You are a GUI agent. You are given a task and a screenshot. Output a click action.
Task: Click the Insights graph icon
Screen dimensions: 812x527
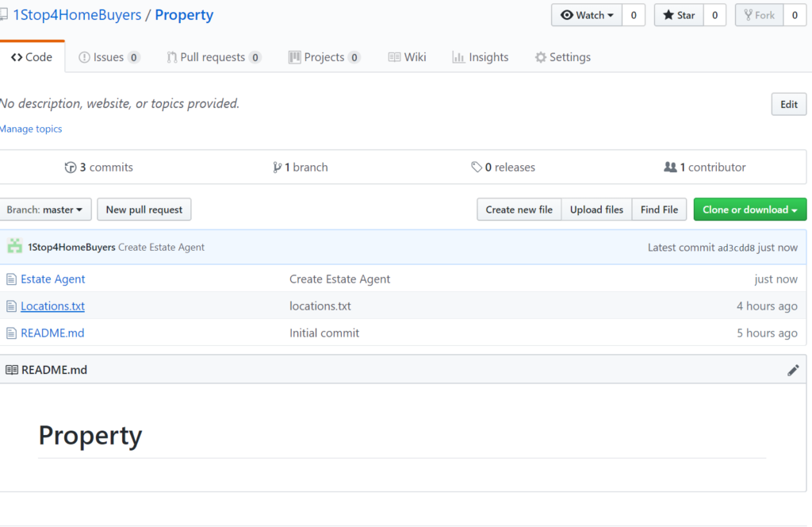[458, 57]
